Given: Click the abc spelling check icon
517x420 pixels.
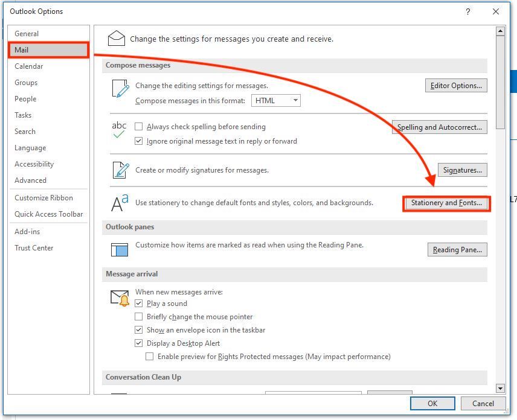Looking at the screenshot, I should [x=119, y=130].
